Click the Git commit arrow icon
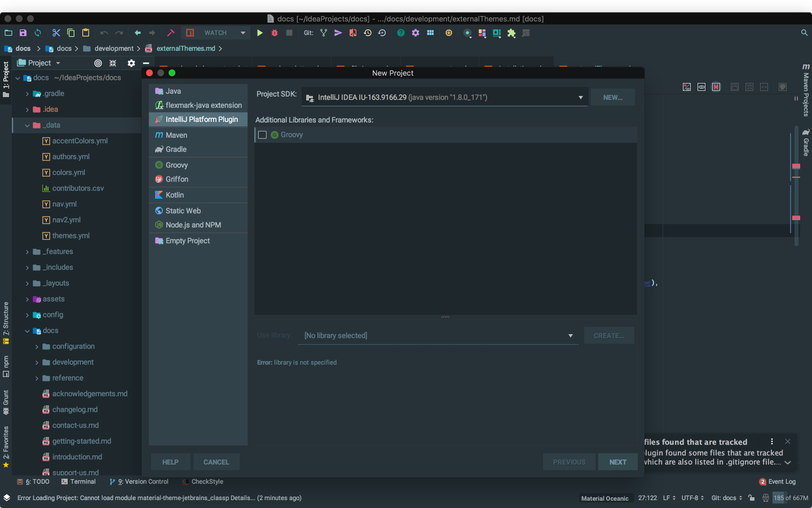This screenshot has width=812, height=508. (338, 33)
